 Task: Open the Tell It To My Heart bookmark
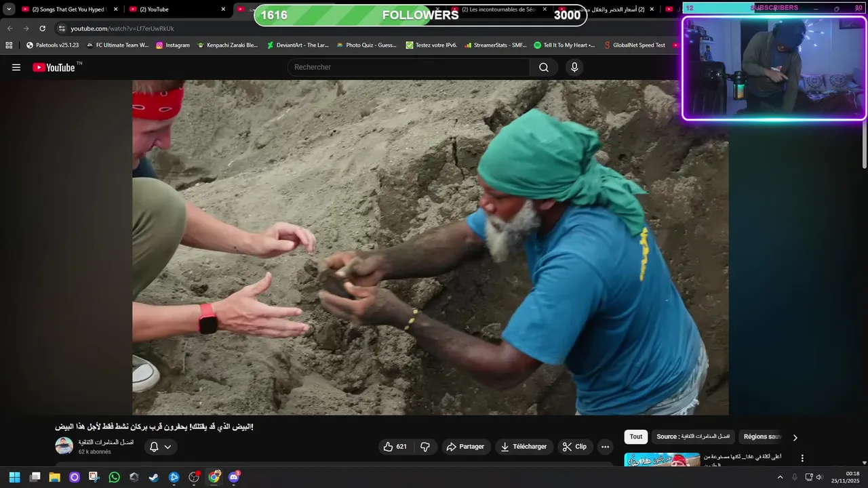pyautogui.click(x=564, y=45)
